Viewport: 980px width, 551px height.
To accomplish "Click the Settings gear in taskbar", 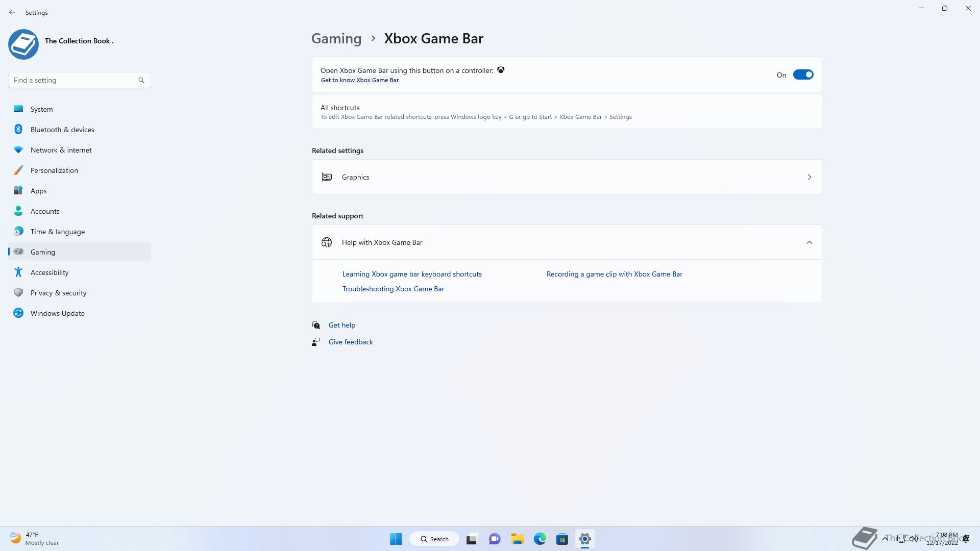I will click(x=585, y=539).
